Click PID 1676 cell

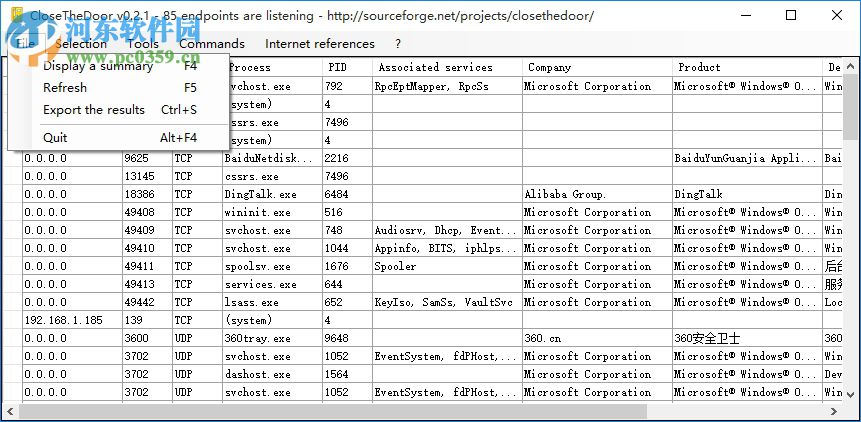[348, 266]
